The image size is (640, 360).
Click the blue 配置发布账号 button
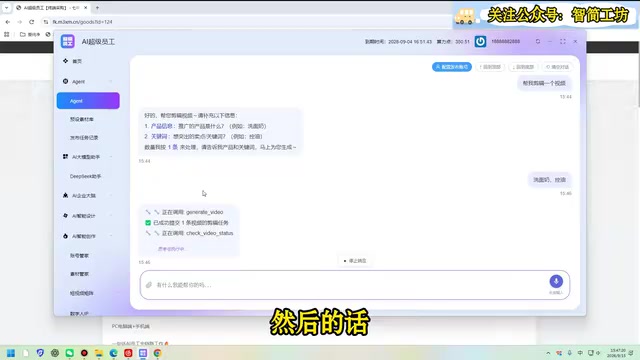coord(452,67)
